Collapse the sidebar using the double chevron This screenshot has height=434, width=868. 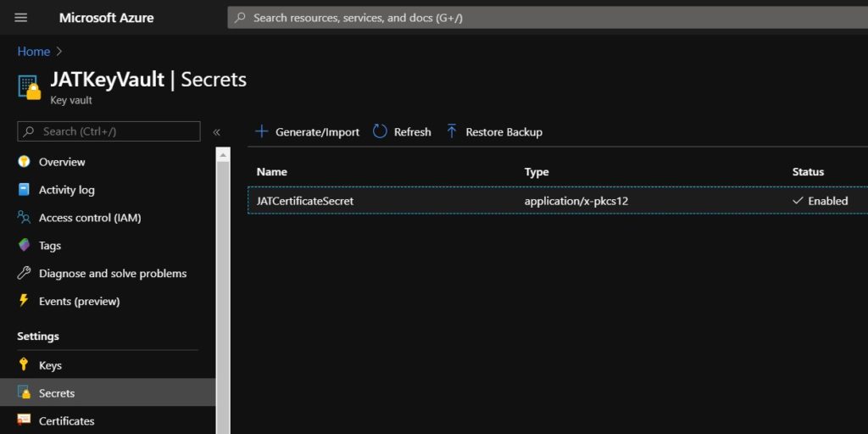(216, 131)
